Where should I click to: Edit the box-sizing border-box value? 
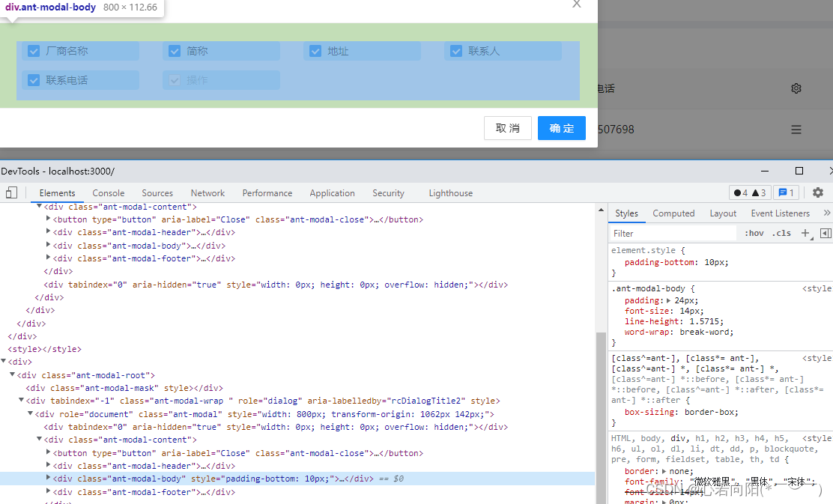[711, 412]
